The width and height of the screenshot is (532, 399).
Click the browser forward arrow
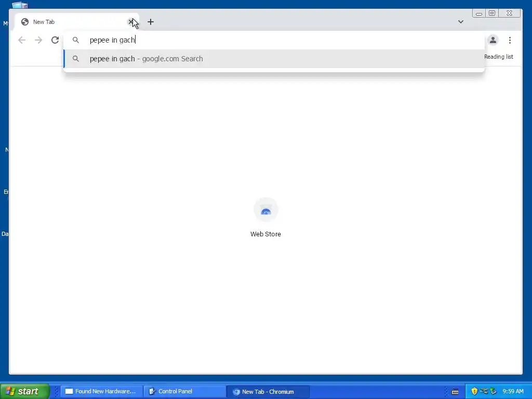[38, 40]
